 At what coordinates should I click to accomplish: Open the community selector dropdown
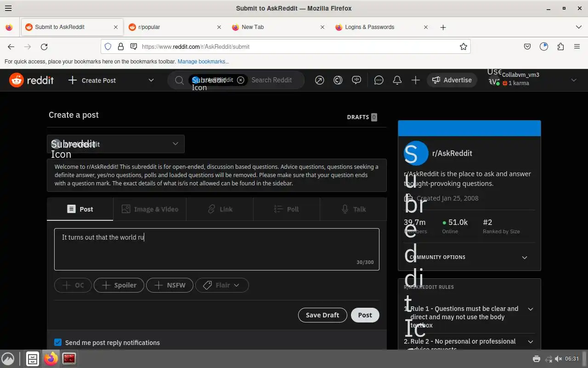116,144
